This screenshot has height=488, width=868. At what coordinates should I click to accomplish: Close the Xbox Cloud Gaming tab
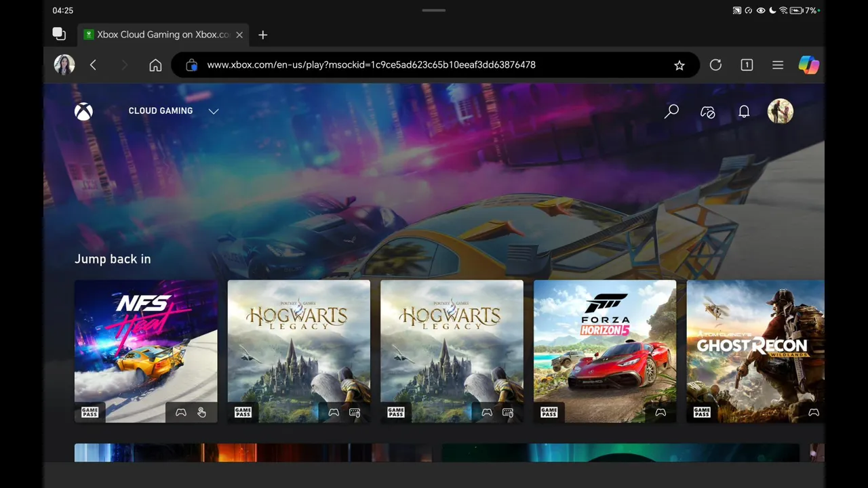tap(239, 35)
